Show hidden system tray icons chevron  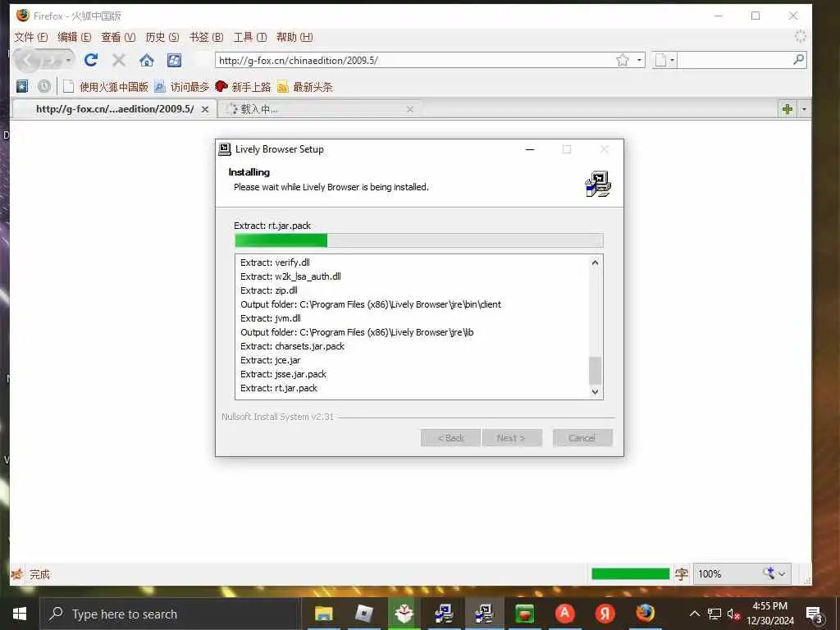(x=694, y=614)
